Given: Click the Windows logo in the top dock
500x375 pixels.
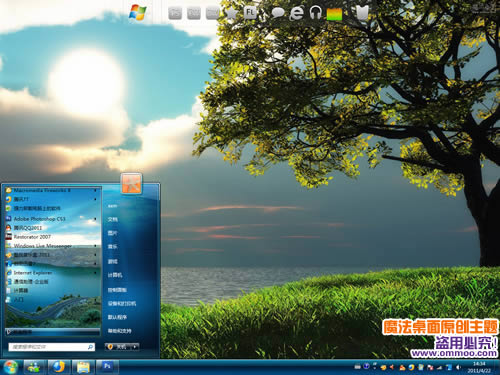Looking at the screenshot, I should click(x=138, y=13).
